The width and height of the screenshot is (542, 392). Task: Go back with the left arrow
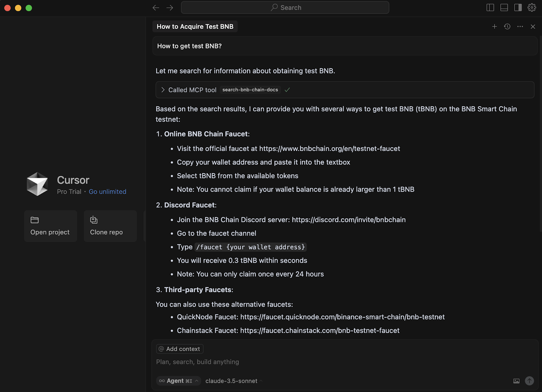pos(156,7)
